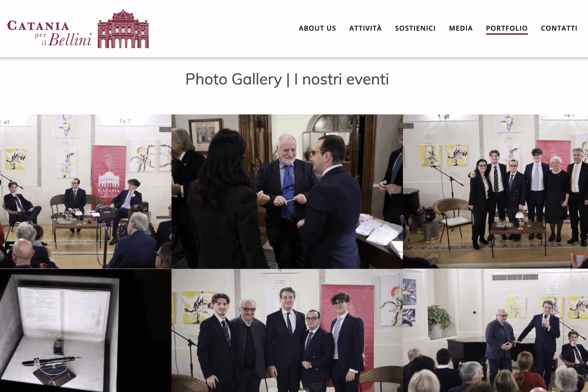The image size is (588, 392).
Task: Open the Media menu item
Action: [461, 28]
